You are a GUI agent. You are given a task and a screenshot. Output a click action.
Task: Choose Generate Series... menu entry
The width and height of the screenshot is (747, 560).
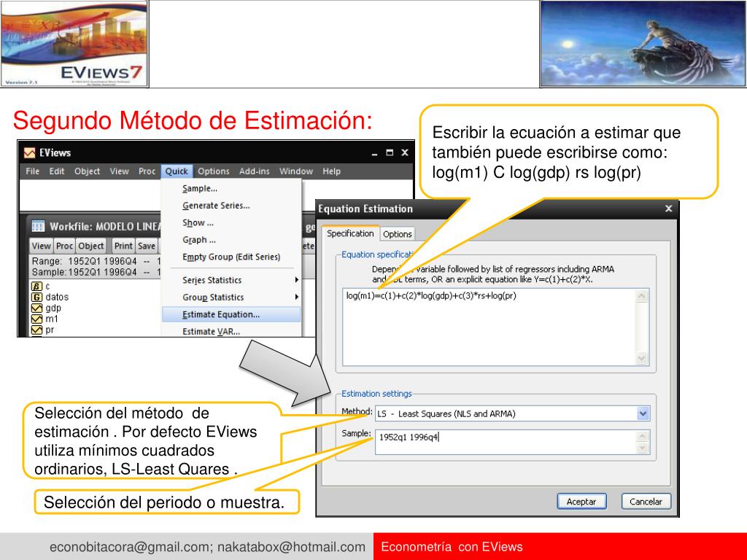(216, 206)
